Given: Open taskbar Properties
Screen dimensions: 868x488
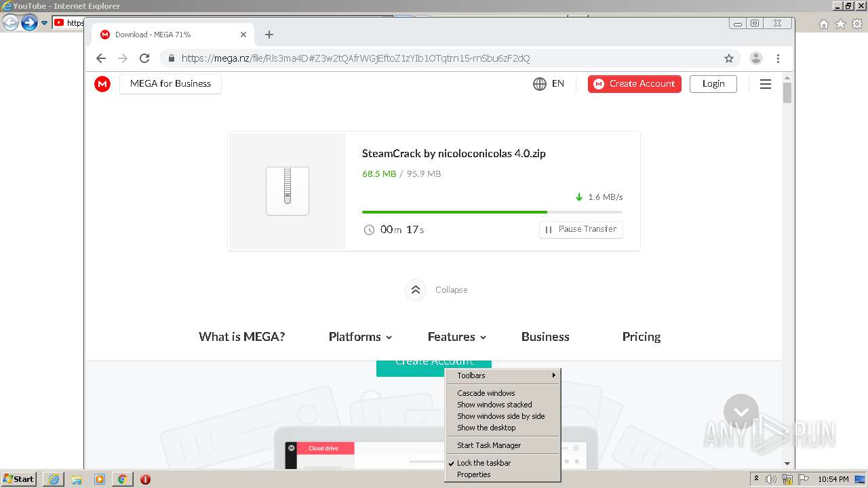Looking at the screenshot, I should pyautogui.click(x=502, y=474).
